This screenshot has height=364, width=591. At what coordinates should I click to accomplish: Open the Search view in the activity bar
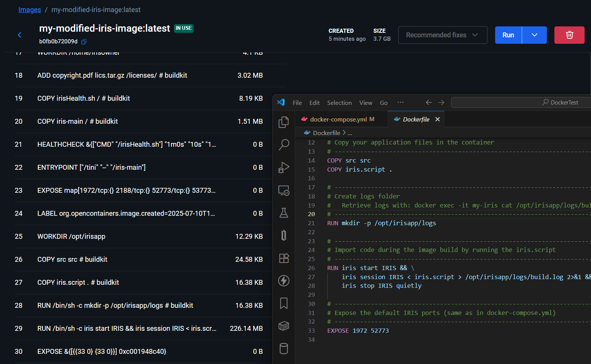[x=284, y=144]
